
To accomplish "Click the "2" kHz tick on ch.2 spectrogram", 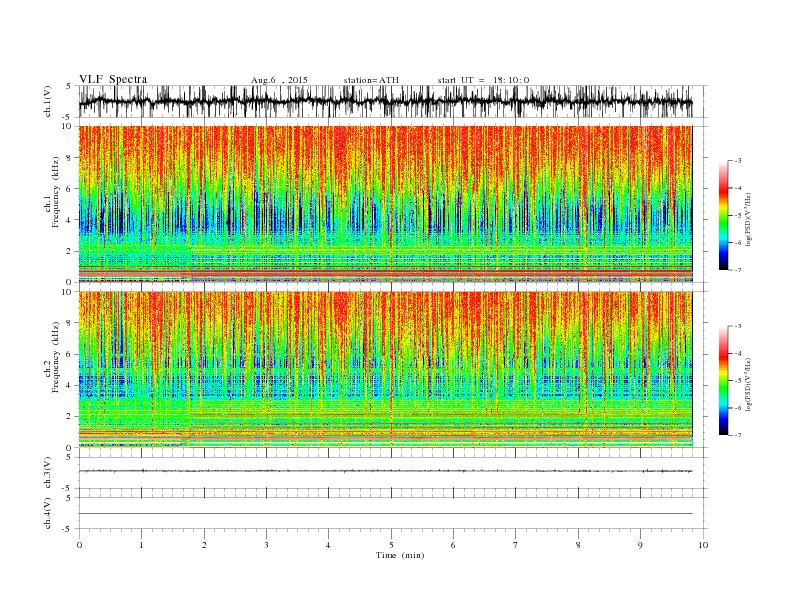I will click(70, 417).
